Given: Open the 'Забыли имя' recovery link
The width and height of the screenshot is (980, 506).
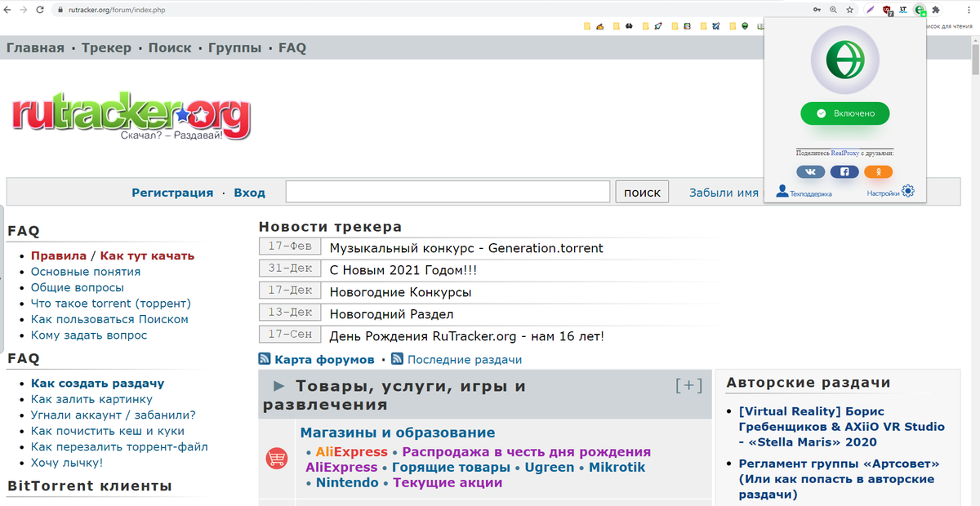Looking at the screenshot, I should click(724, 193).
